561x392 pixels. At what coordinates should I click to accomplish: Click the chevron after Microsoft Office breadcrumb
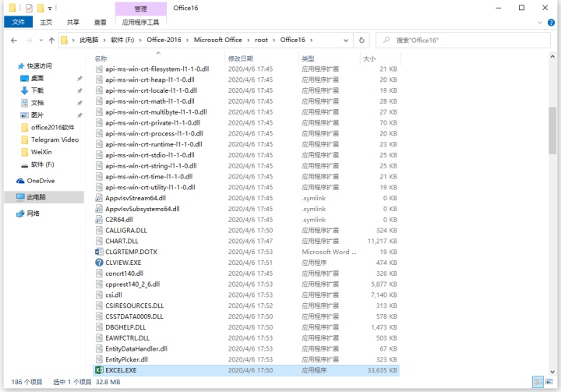249,40
